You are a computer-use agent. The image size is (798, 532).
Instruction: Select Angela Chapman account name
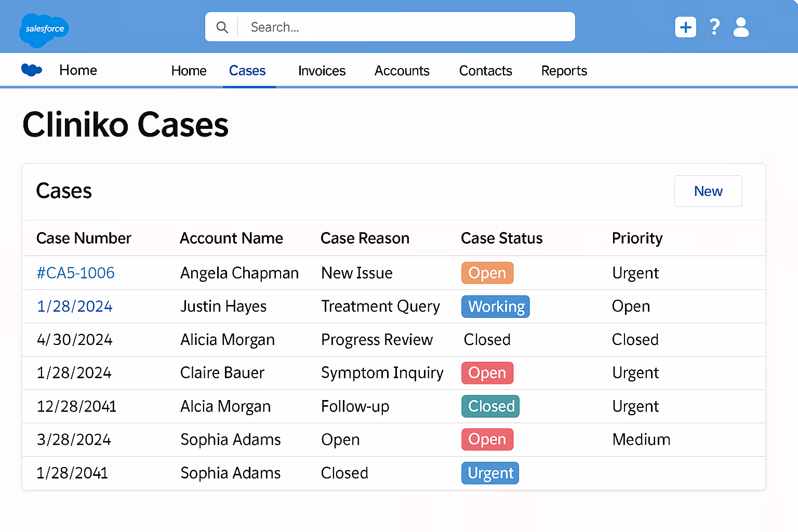pos(240,273)
